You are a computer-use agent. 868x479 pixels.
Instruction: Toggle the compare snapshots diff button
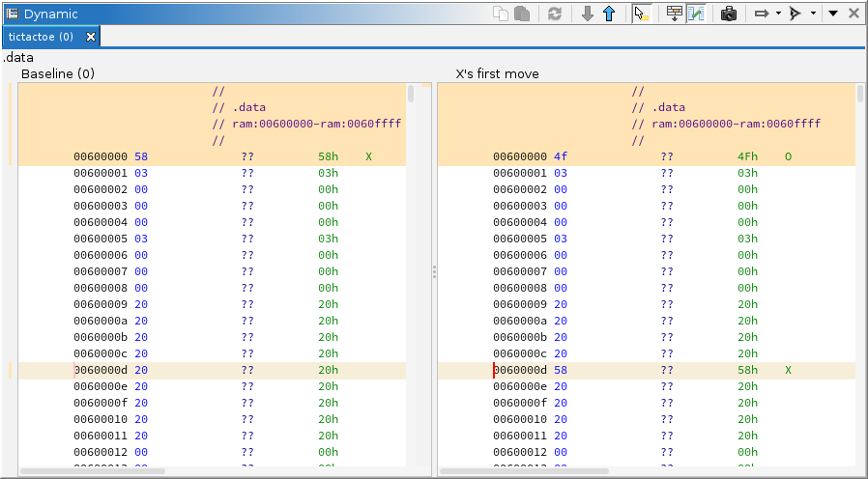[x=696, y=14]
